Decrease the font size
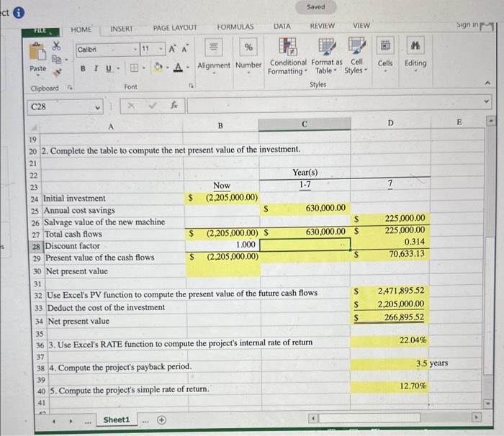The width and height of the screenshot is (504, 436). (185, 49)
